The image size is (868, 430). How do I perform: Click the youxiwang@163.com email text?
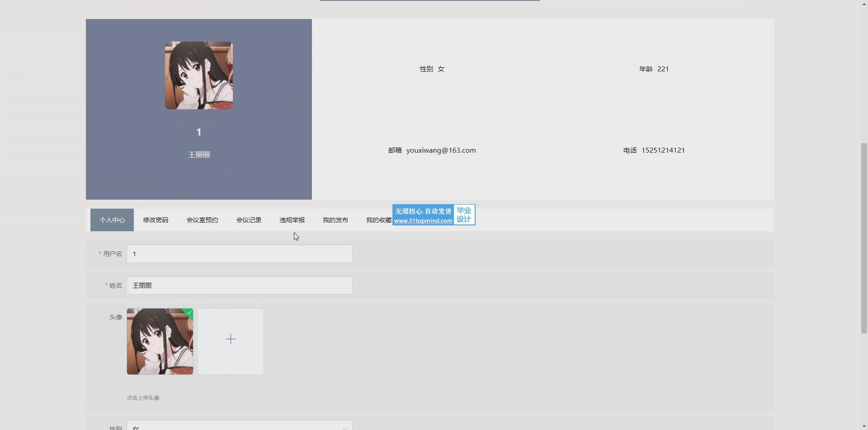[441, 150]
